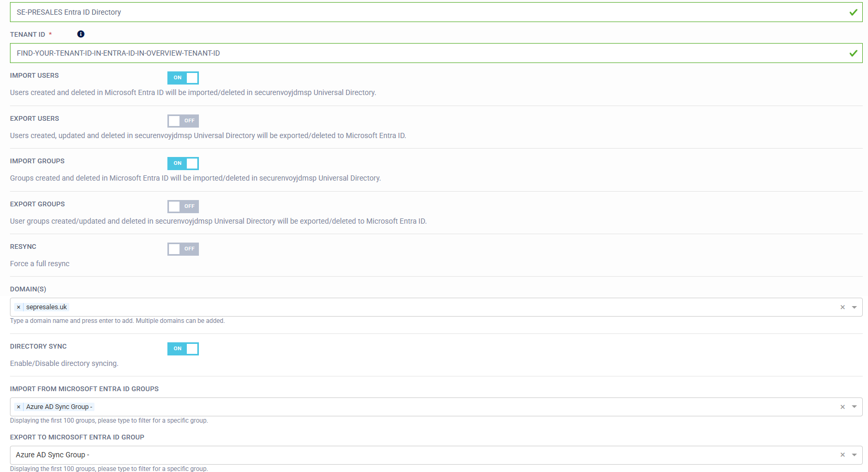Click the 'Force a full resync' text
The width and height of the screenshot is (868, 472).
[x=40, y=264]
